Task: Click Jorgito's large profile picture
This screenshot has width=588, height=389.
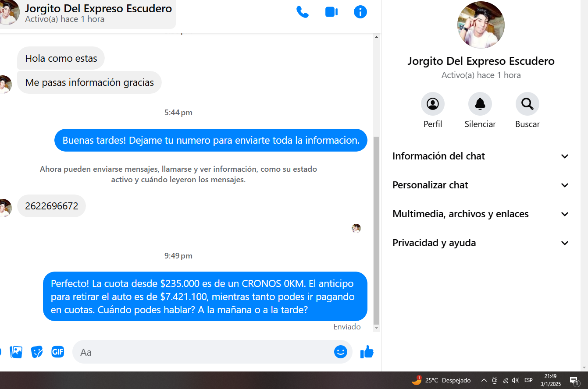Action: pos(481,25)
